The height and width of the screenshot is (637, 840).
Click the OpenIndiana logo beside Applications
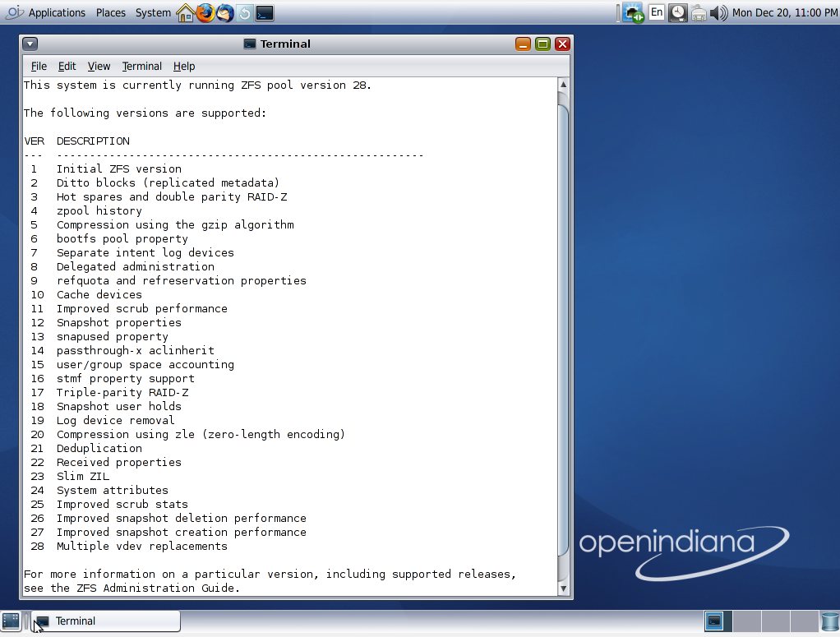(x=14, y=12)
